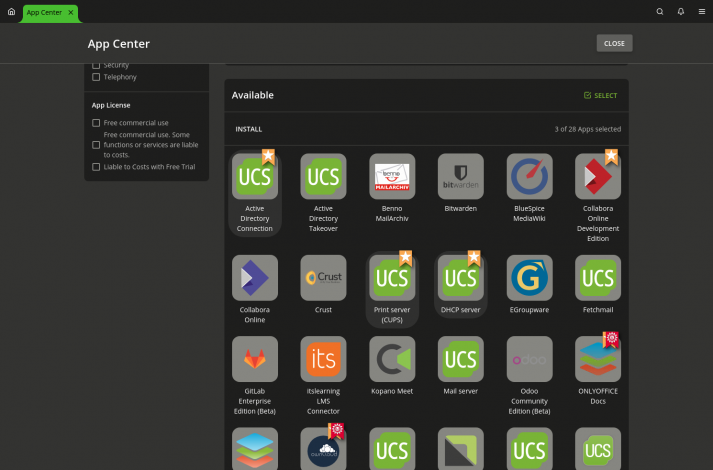Open the search magnifier icon

click(660, 12)
